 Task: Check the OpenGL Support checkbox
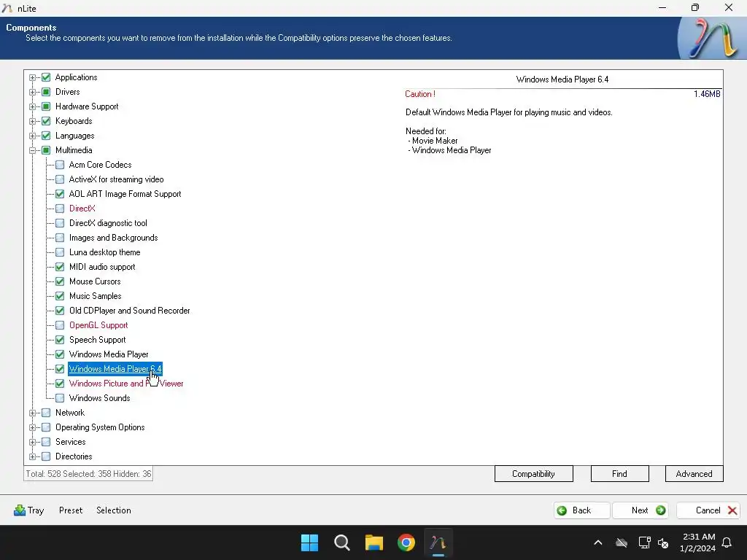pos(60,325)
